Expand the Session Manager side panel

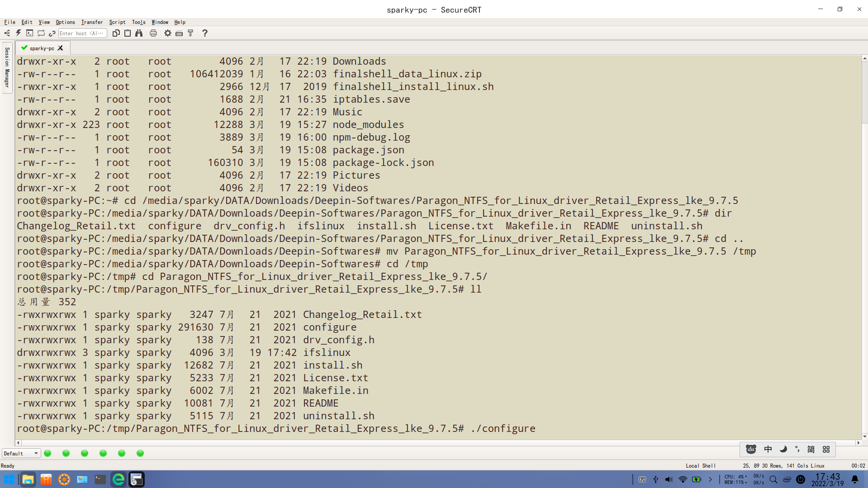tap(7, 67)
